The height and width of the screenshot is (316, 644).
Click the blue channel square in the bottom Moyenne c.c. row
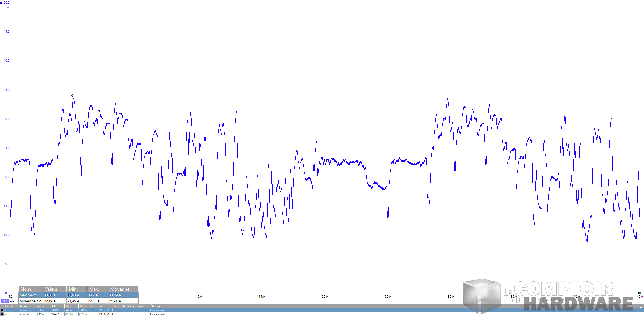click(x=2, y=314)
